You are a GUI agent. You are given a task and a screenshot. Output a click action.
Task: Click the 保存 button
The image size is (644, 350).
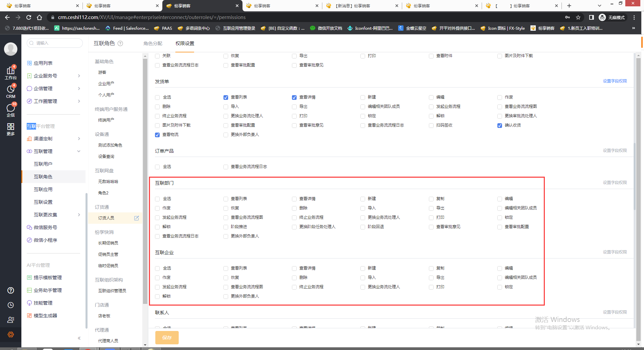(167, 338)
